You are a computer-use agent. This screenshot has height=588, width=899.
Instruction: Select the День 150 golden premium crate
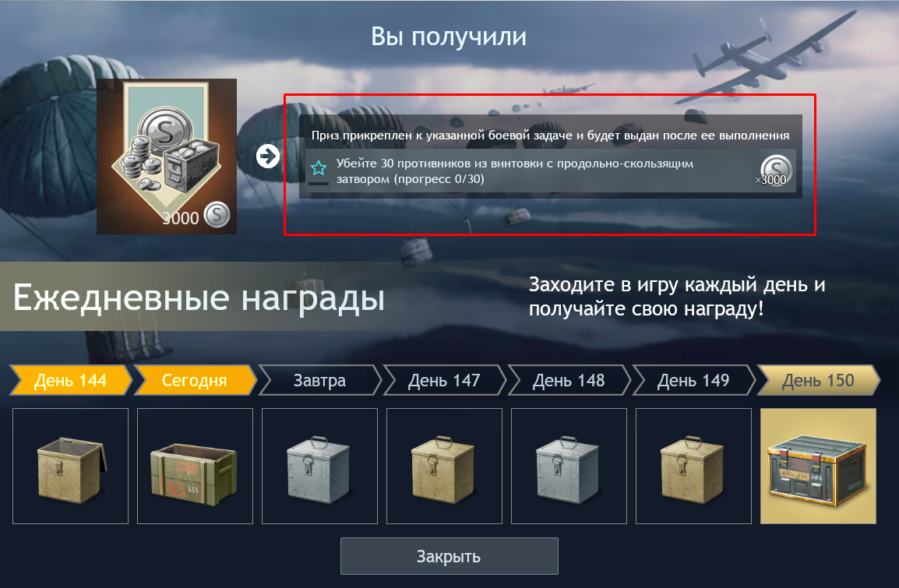coord(818,466)
